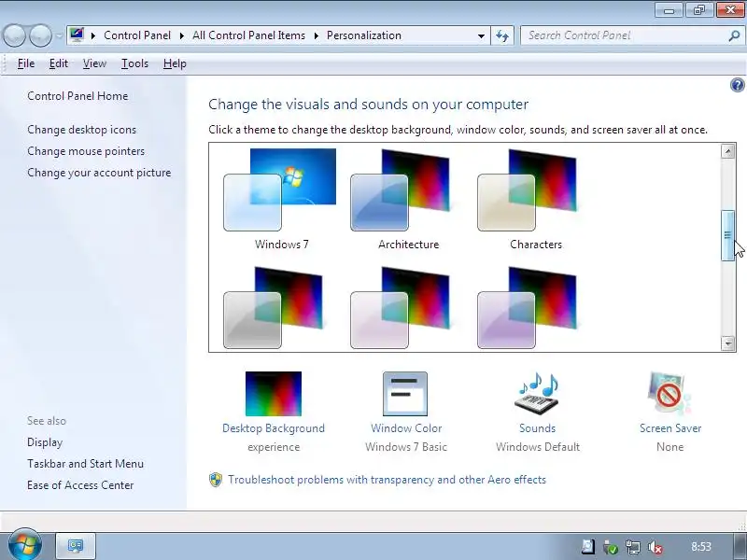The image size is (747, 560).
Task: Open the Edit menu
Action: click(x=59, y=63)
